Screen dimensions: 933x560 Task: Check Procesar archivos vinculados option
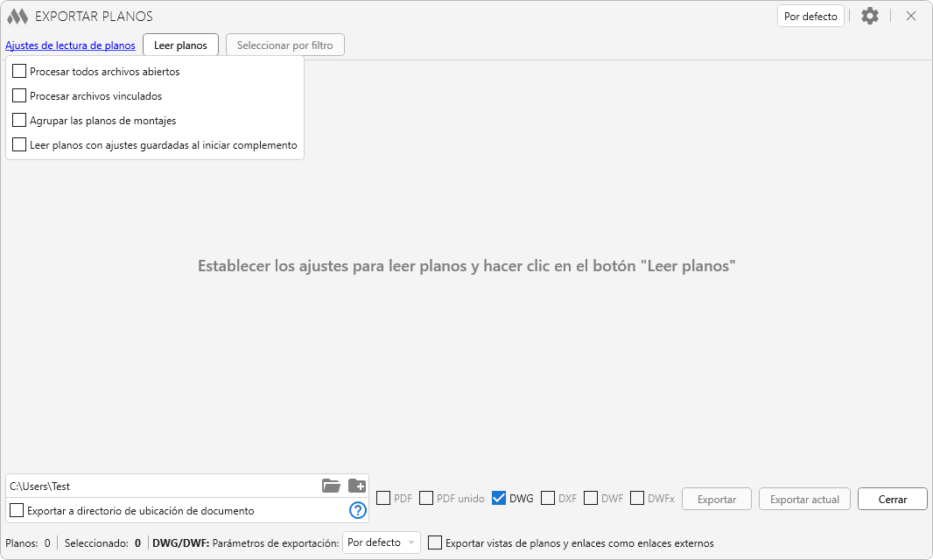[19, 95]
